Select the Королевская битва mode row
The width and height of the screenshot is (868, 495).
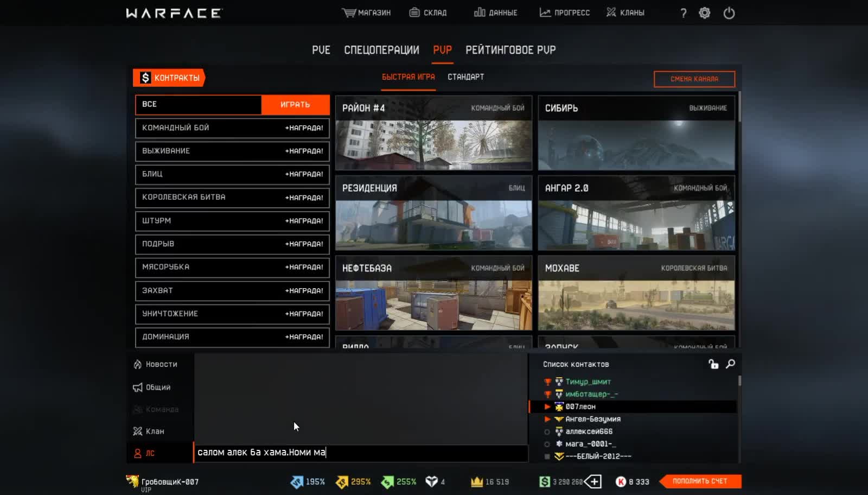click(232, 198)
